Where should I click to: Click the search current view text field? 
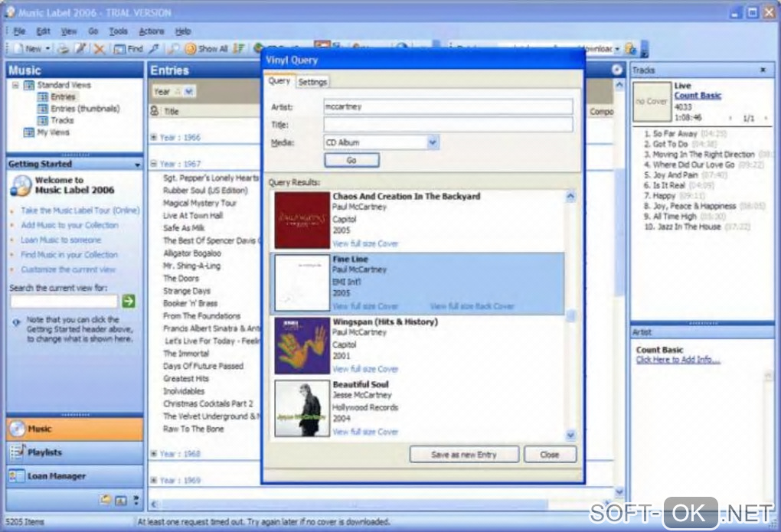64,302
